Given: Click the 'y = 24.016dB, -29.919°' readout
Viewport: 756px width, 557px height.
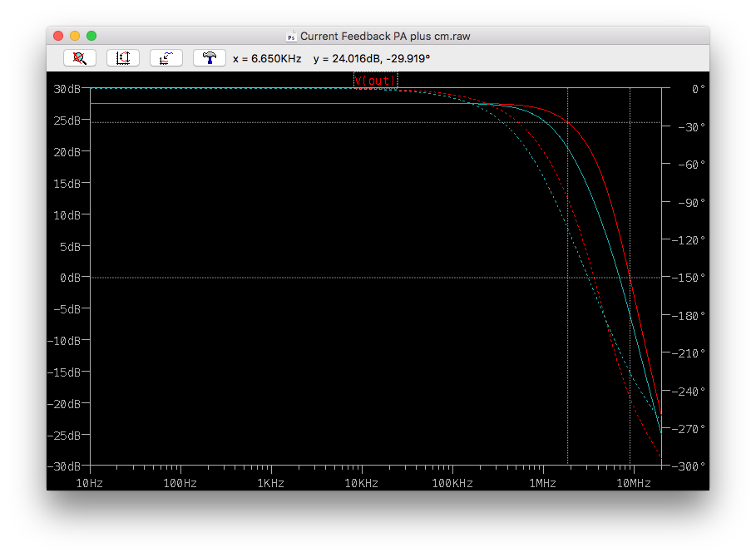Looking at the screenshot, I should [x=371, y=59].
